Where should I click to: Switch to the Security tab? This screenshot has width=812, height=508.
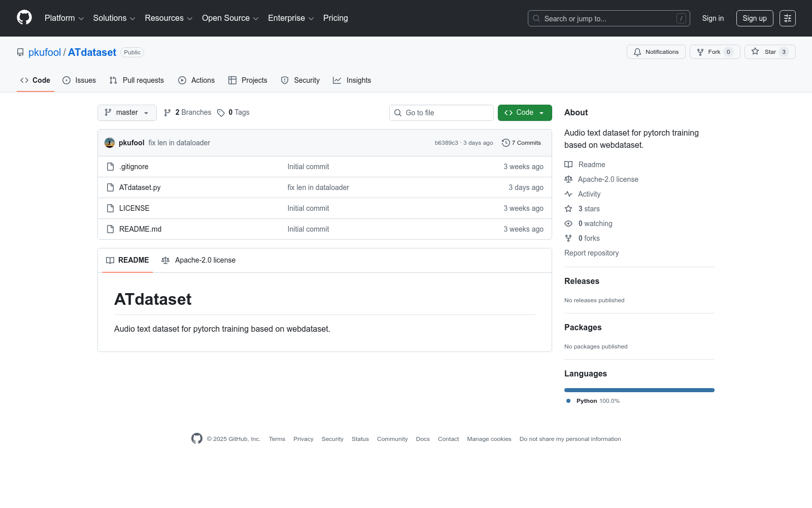(300, 80)
